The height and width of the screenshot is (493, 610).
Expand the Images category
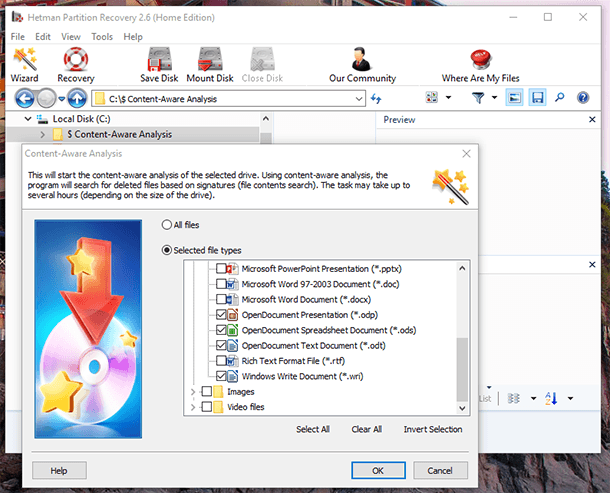[193, 392]
